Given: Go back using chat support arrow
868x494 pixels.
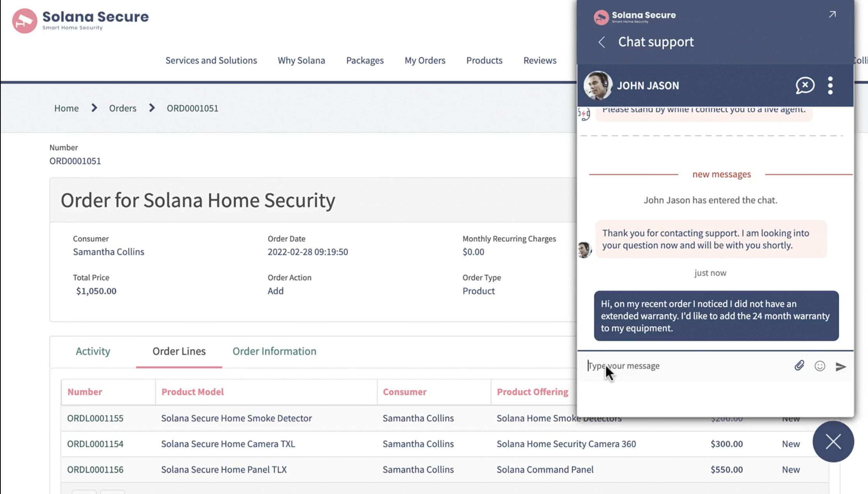Looking at the screenshot, I should coord(601,42).
